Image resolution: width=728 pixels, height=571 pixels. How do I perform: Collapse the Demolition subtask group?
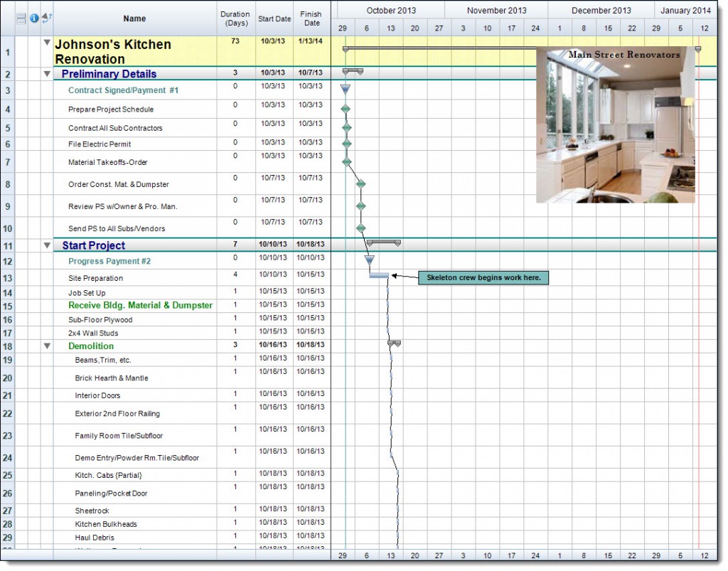[47, 346]
